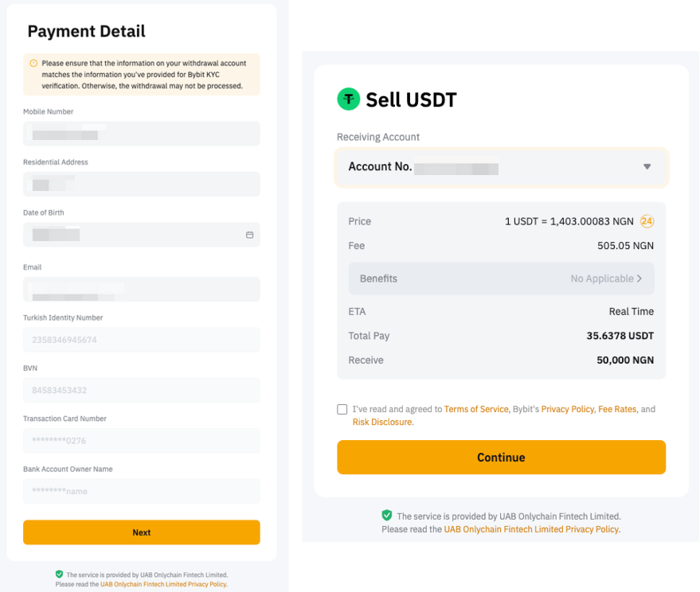Click the Mobile Number input field
The height and width of the screenshot is (592, 700).
(x=141, y=134)
